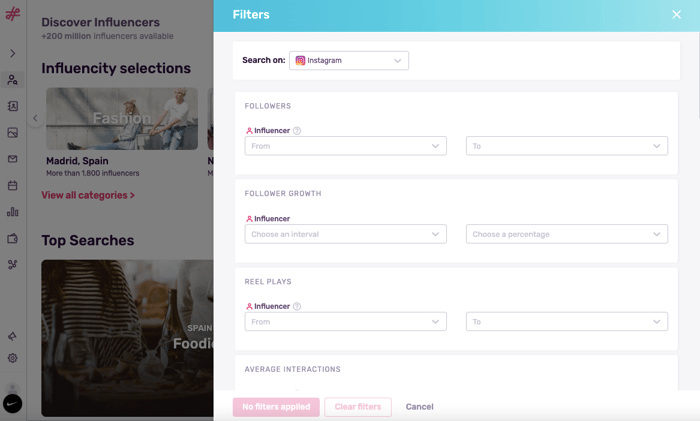Screen dimensions: 700x421
Task: Select the Madrid, Spain Fashion thumbnail
Action: click(122, 119)
